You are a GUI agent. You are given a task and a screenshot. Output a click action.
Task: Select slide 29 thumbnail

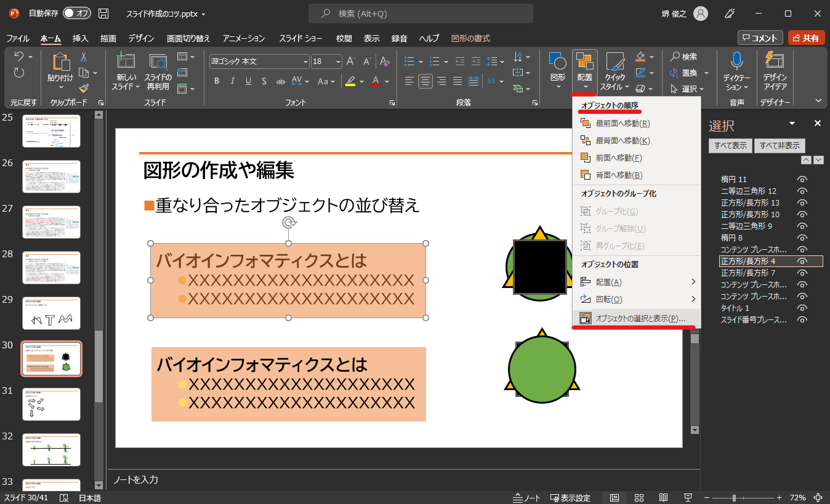pyautogui.click(x=51, y=313)
